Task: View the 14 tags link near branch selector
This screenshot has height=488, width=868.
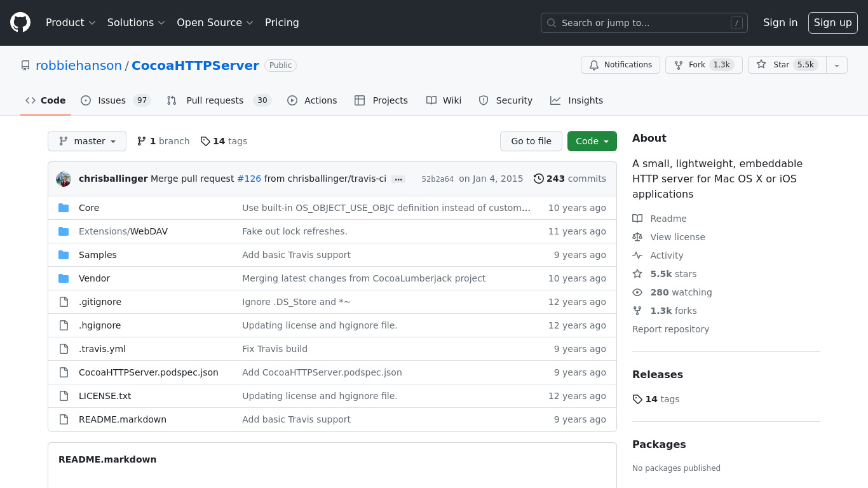Action: pyautogui.click(x=224, y=141)
